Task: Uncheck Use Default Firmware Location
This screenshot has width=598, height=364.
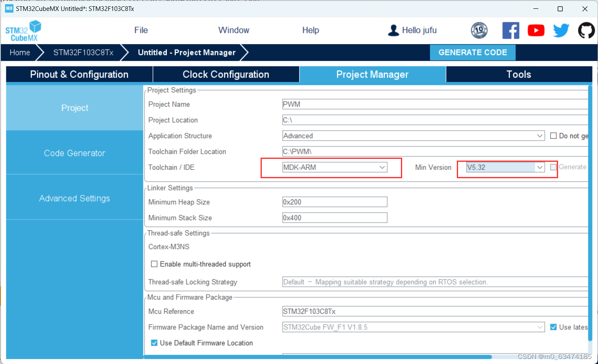Action: [x=154, y=343]
